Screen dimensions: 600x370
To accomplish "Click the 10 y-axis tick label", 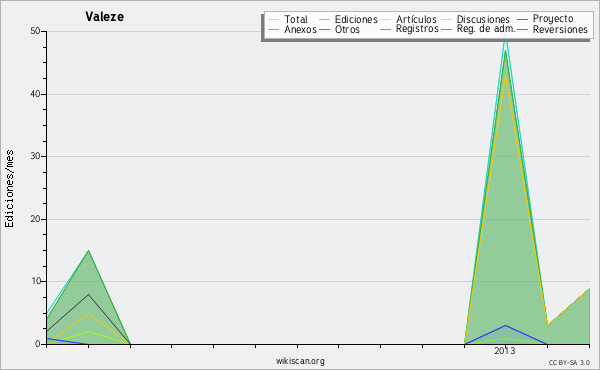I will pyautogui.click(x=35, y=281).
